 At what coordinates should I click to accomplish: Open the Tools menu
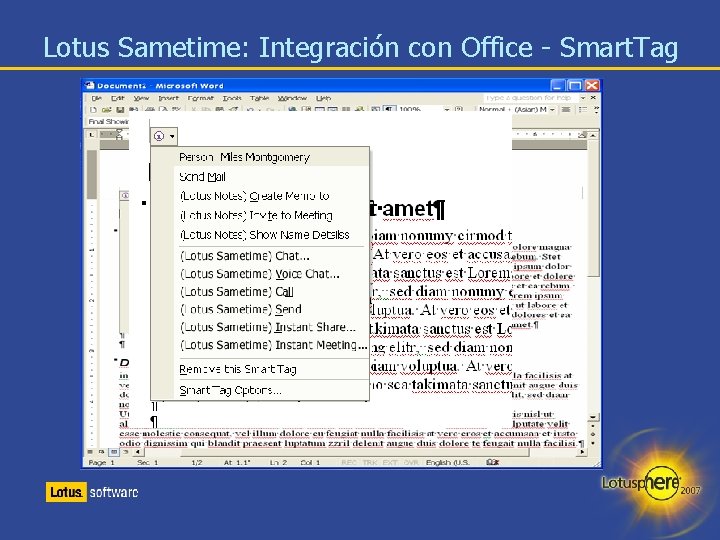tap(232, 98)
